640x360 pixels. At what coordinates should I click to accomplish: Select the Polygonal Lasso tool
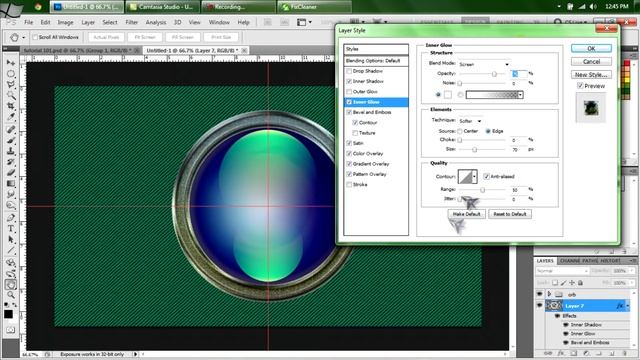(x=11, y=84)
